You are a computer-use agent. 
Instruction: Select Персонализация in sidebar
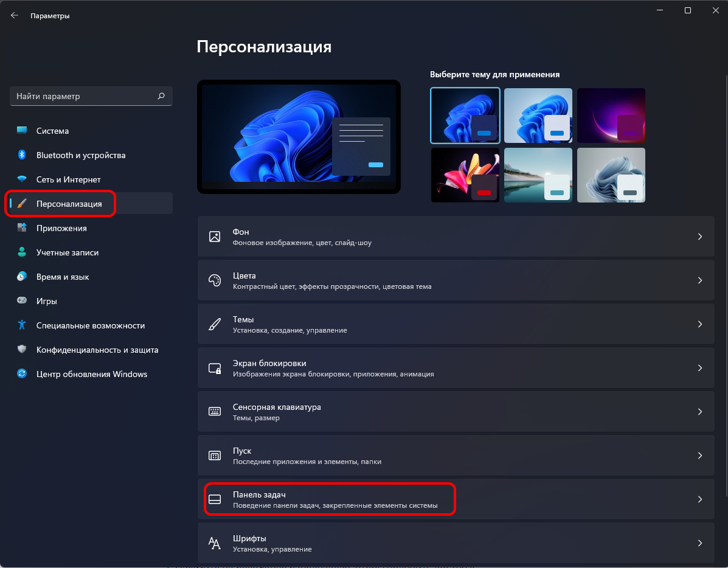coord(91,203)
